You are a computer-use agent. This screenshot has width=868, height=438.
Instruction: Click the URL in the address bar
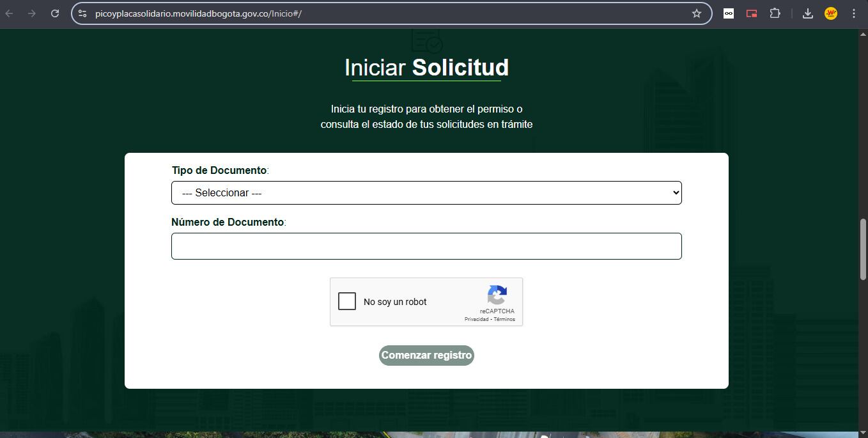click(x=198, y=13)
